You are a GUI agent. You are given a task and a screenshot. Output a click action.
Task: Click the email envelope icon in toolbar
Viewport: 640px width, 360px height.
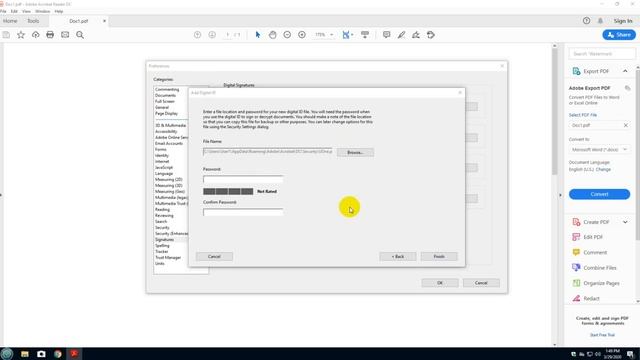pos(65,35)
